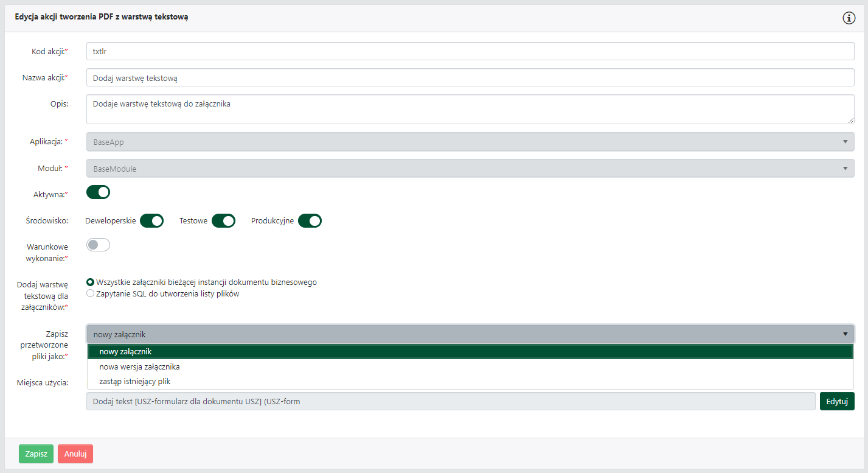The height and width of the screenshot is (473, 868).
Task: Expand the Moduł dropdown
Action: click(x=470, y=169)
